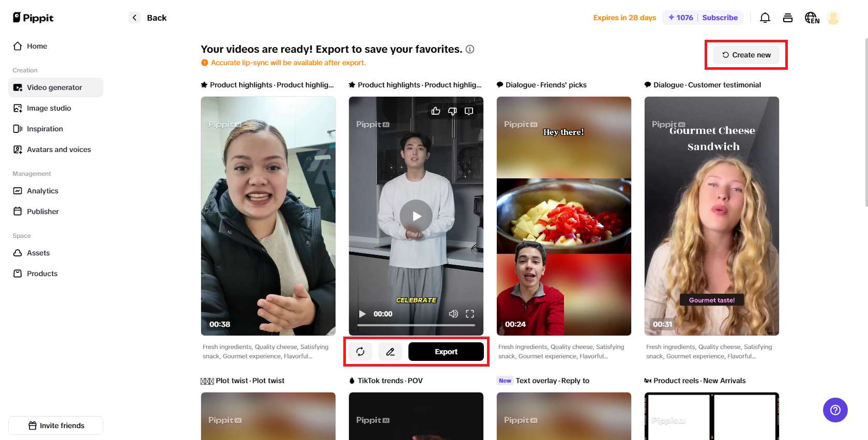Image resolution: width=868 pixels, height=440 pixels.
Task: Click Back text label
Action: point(157,18)
